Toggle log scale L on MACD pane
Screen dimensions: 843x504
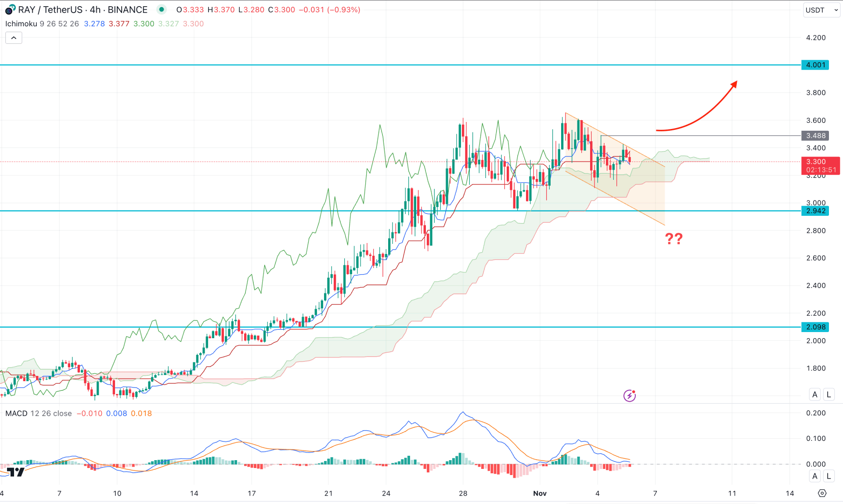829,476
